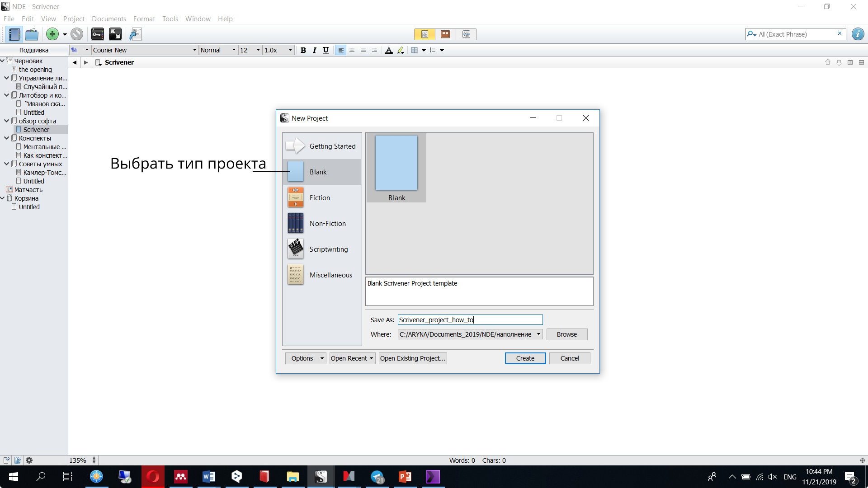Click the Save As name field

point(470,320)
